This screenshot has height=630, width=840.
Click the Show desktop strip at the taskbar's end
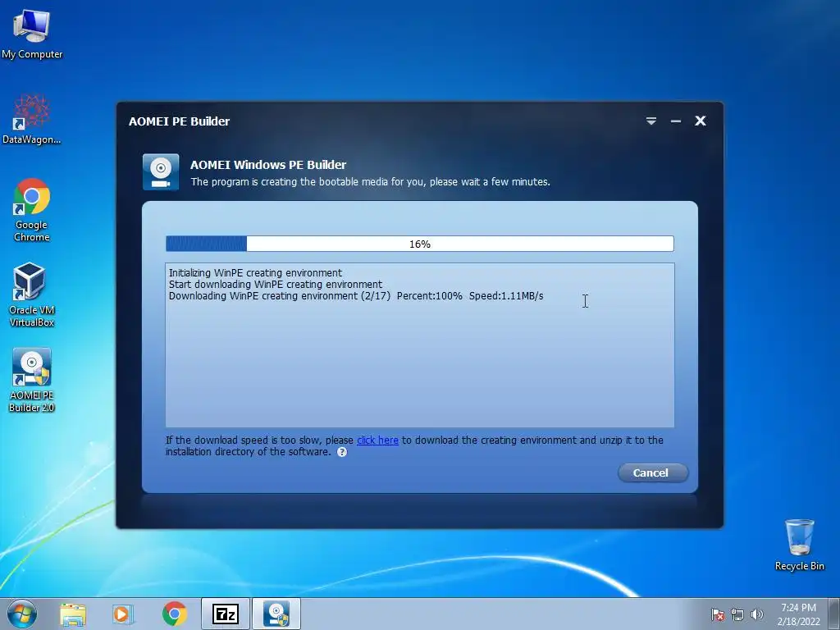tap(833, 614)
